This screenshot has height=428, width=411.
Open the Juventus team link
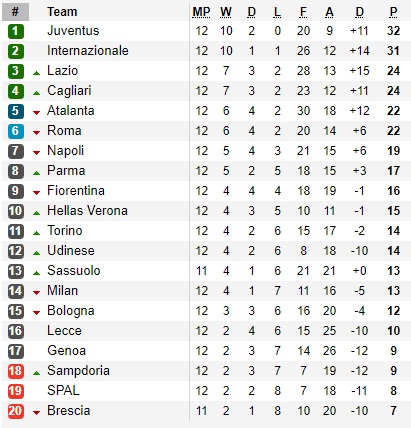[73, 31]
